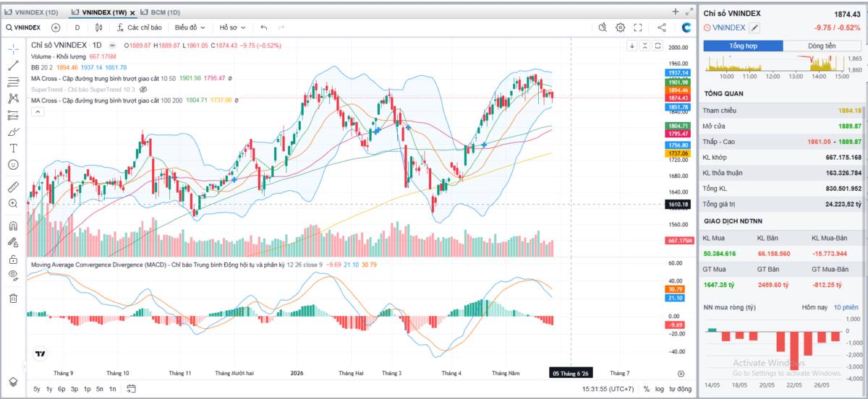Open Các chỉ báo indicators menu

point(139,27)
